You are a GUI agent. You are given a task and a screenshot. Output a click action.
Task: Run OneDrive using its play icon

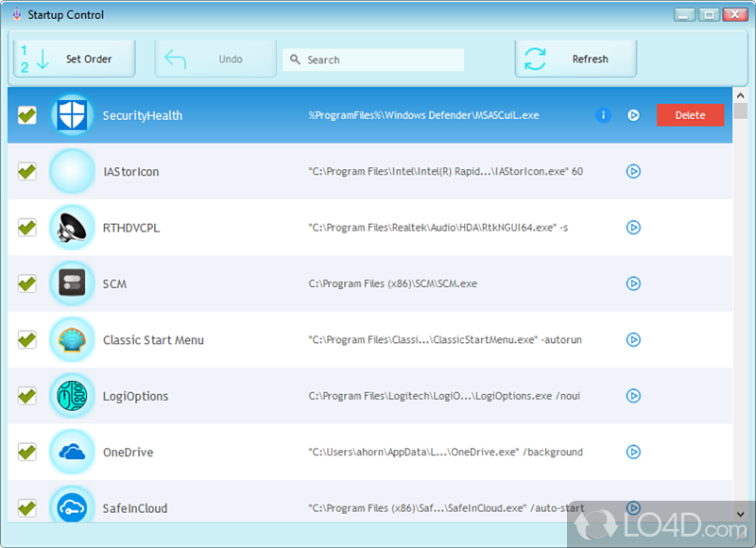point(633,453)
